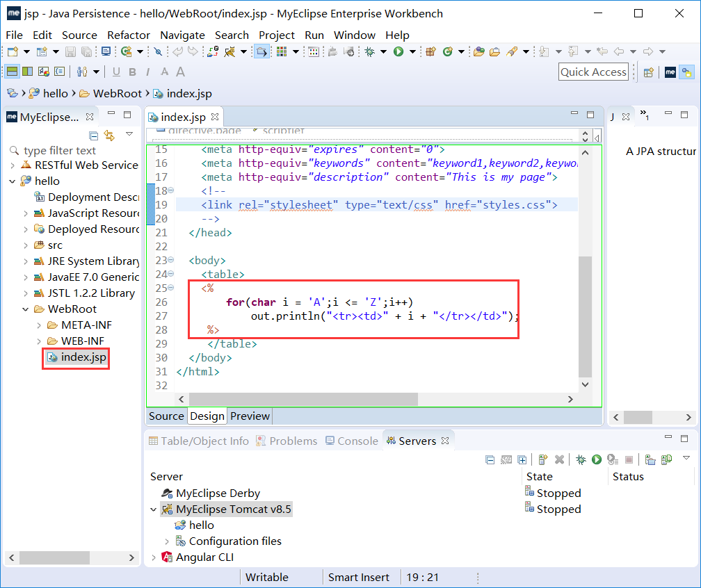The image size is (701, 588).
Task: Click the Quick Access search field
Action: [x=593, y=72]
